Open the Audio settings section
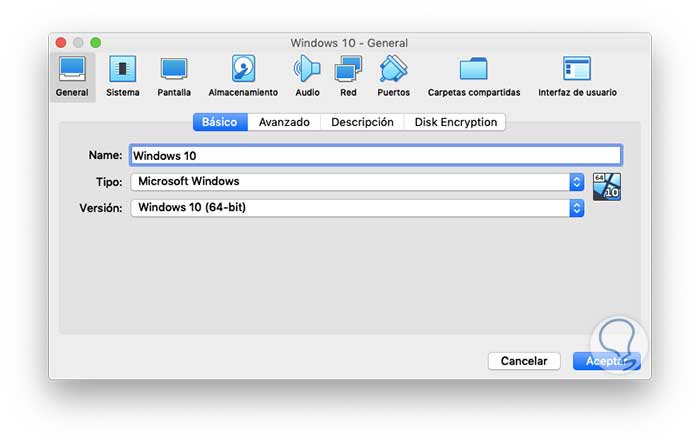Viewport: 700px width, 444px height. tap(307, 77)
